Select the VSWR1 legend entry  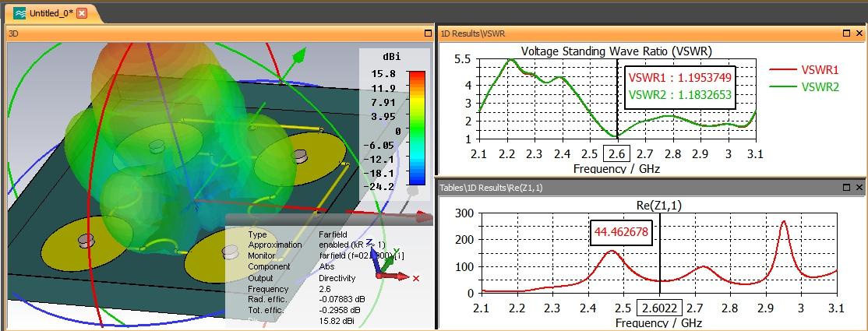click(x=804, y=70)
